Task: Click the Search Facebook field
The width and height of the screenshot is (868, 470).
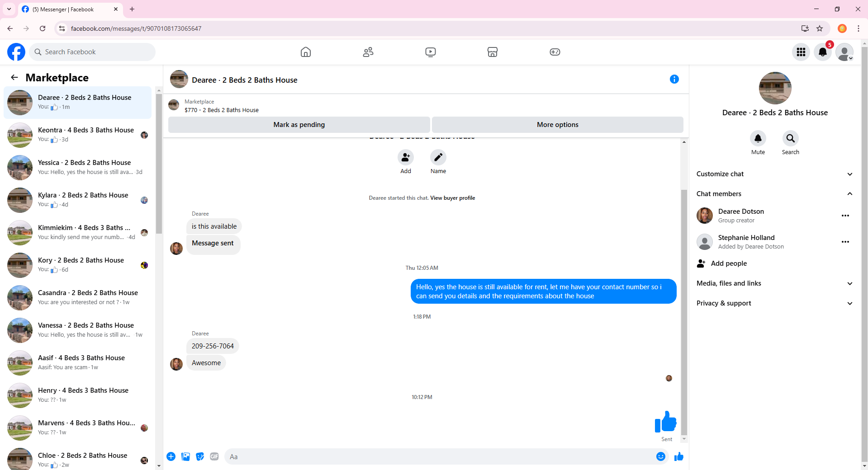Action: 92,52
